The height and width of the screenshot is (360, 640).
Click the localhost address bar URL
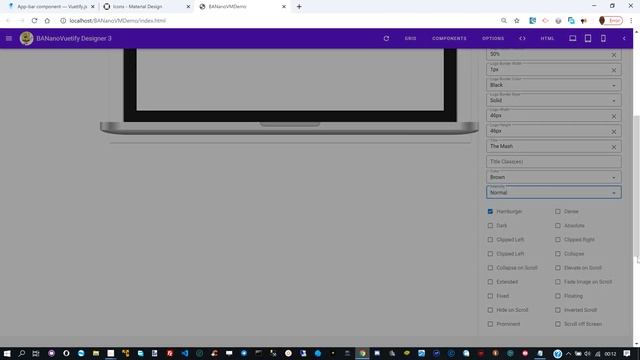click(118, 20)
